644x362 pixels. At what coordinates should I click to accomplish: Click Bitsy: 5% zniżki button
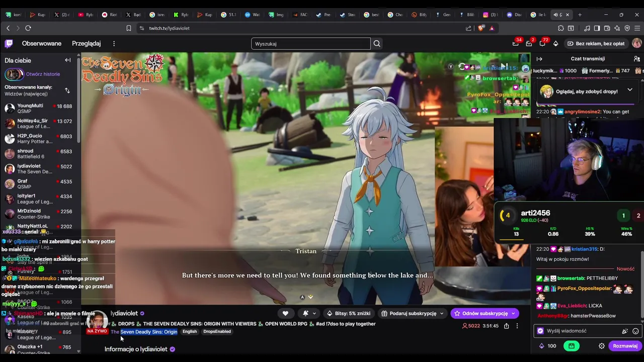click(x=349, y=313)
